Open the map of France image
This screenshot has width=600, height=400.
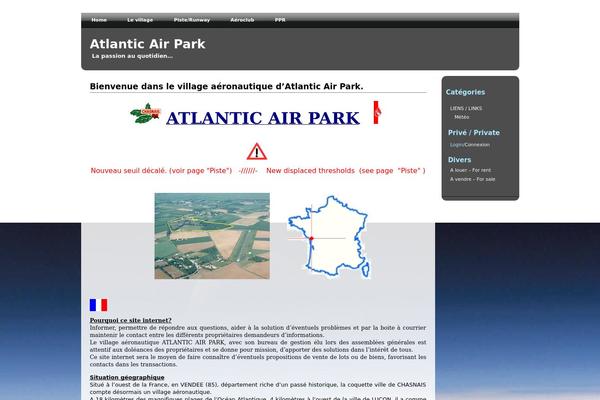coord(329,237)
